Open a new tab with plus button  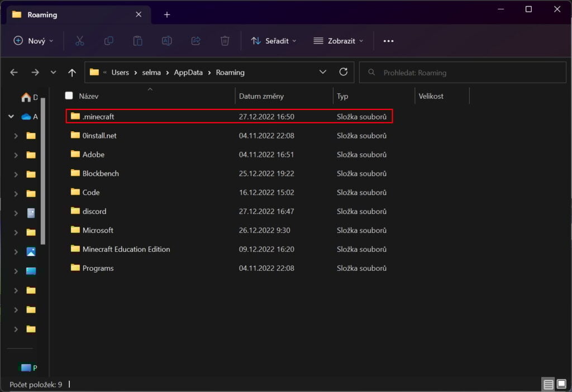pyautogui.click(x=166, y=15)
